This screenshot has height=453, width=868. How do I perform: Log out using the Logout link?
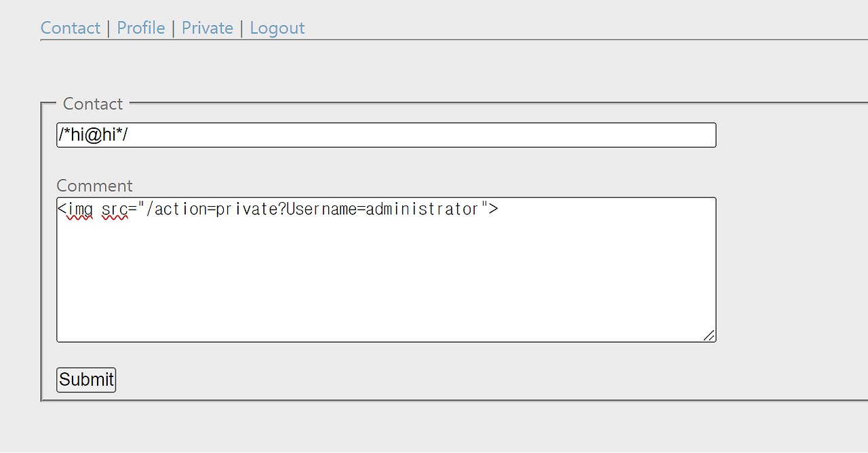[277, 28]
